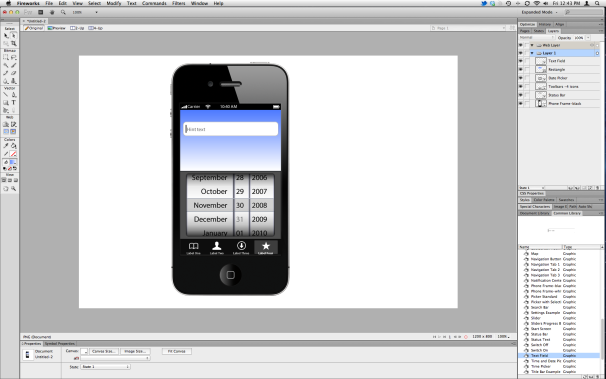Click Swap stroke and fill colors icon

tap(15, 168)
